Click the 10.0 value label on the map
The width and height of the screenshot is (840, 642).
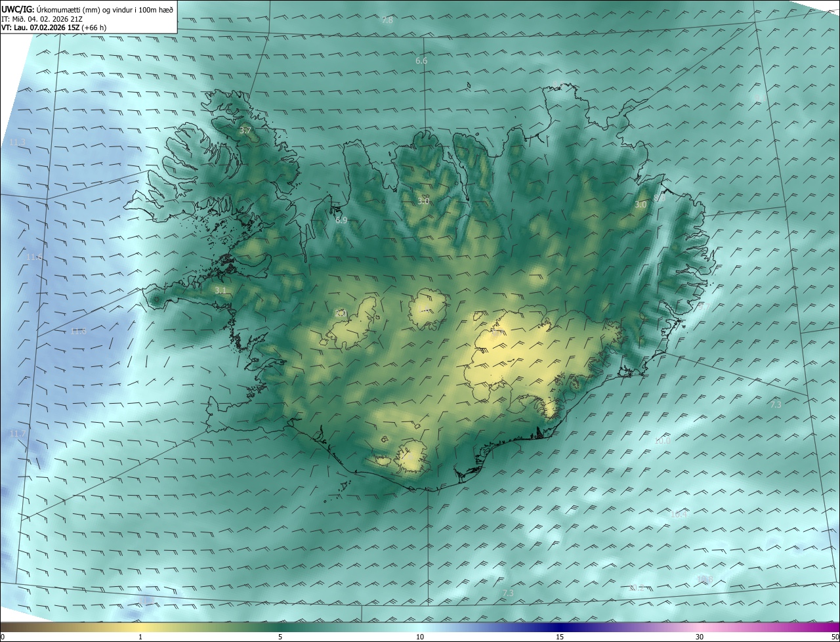(x=662, y=440)
